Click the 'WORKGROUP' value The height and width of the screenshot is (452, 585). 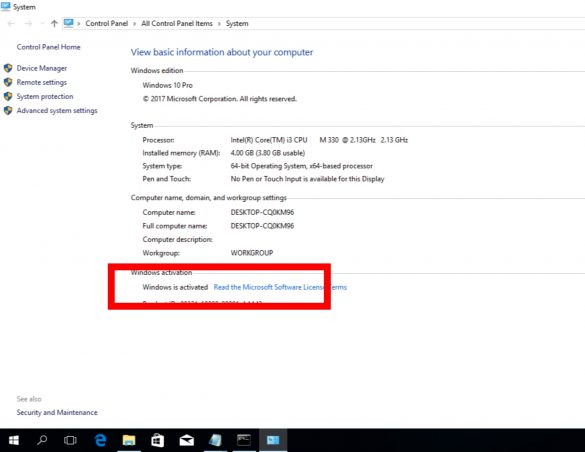[x=252, y=253]
